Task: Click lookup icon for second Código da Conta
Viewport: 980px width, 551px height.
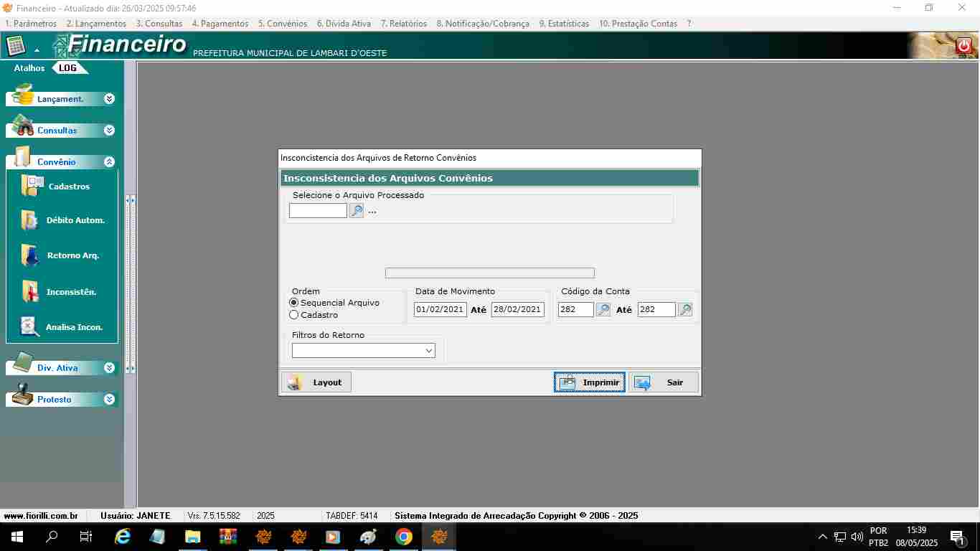Action: (685, 310)
